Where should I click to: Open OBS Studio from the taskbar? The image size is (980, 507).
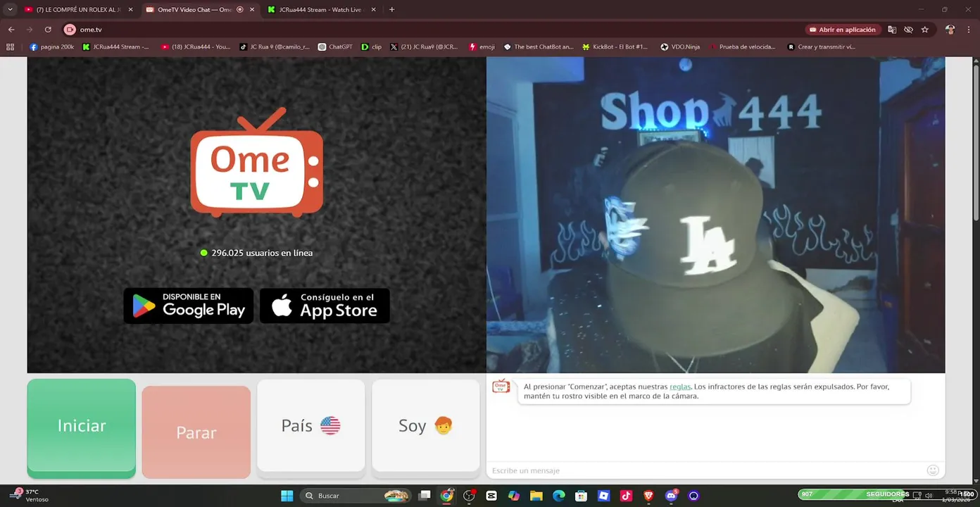coord(469,496)
